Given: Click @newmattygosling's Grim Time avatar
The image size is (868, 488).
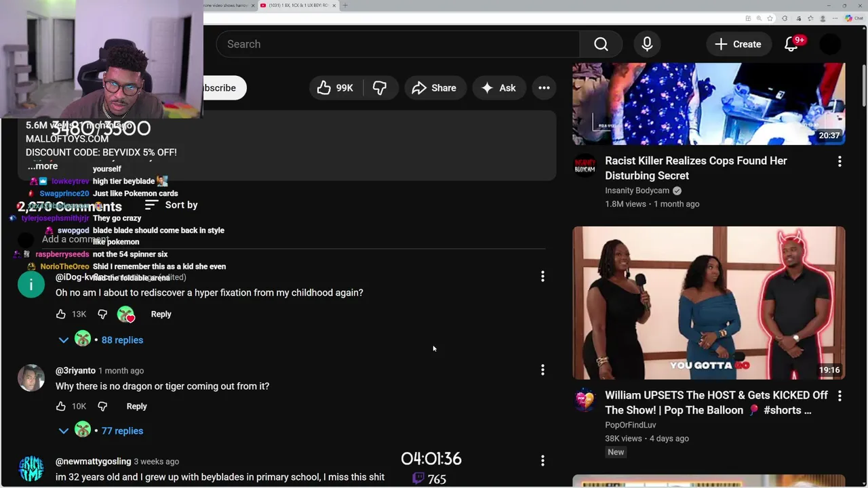Looking at the screenshot, I should coord(31,469).
